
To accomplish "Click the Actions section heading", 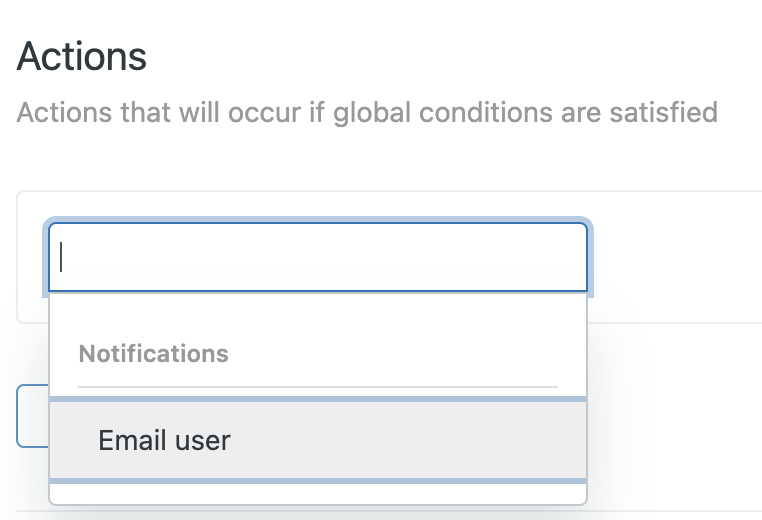I will pos(82,57).
